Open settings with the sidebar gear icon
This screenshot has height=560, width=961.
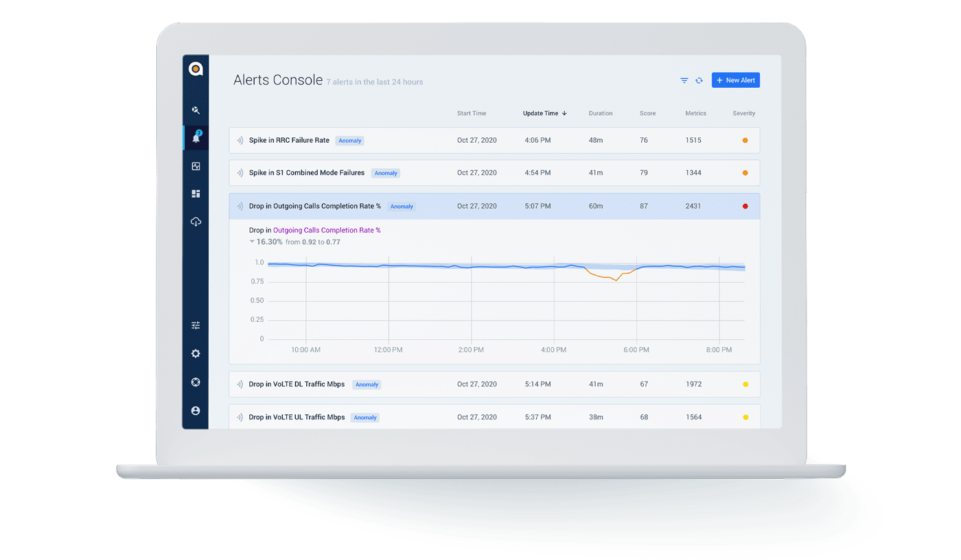(x=196, y=354)
